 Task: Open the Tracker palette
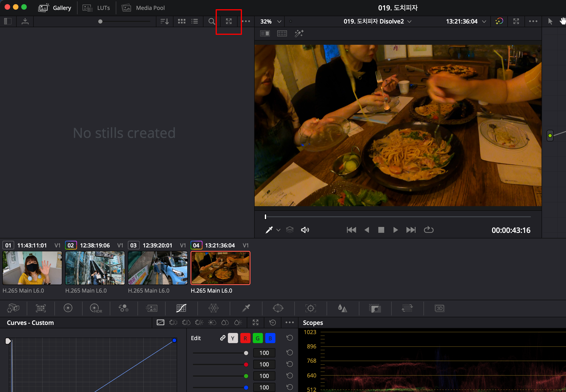click(310, 308)
